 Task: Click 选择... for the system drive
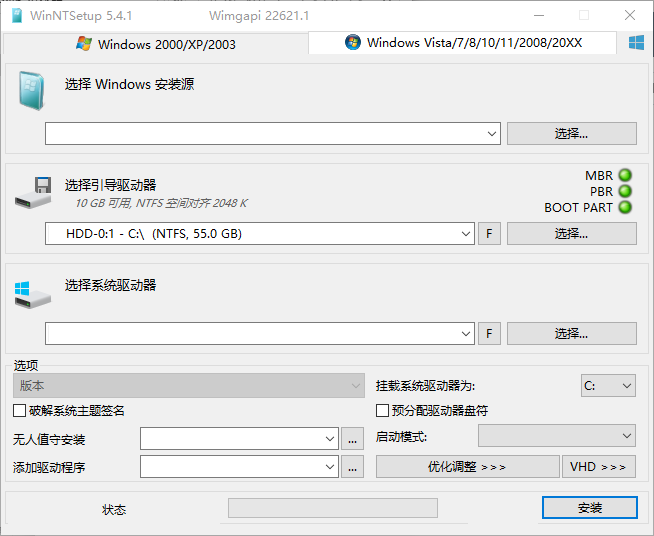(572, 334)
